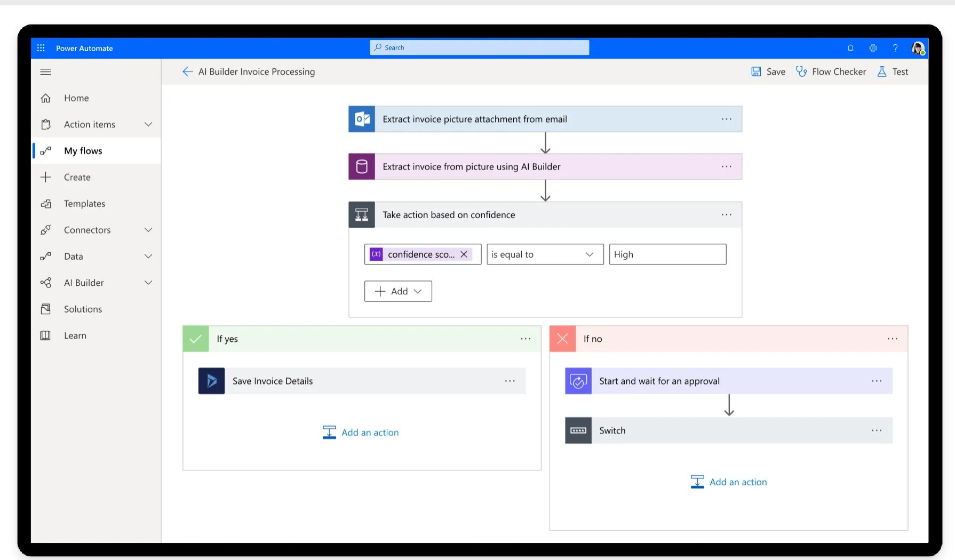Open ellipsis menu for Save Invoice Details
The width and height of the screenshot is (955, 560).
510,381
